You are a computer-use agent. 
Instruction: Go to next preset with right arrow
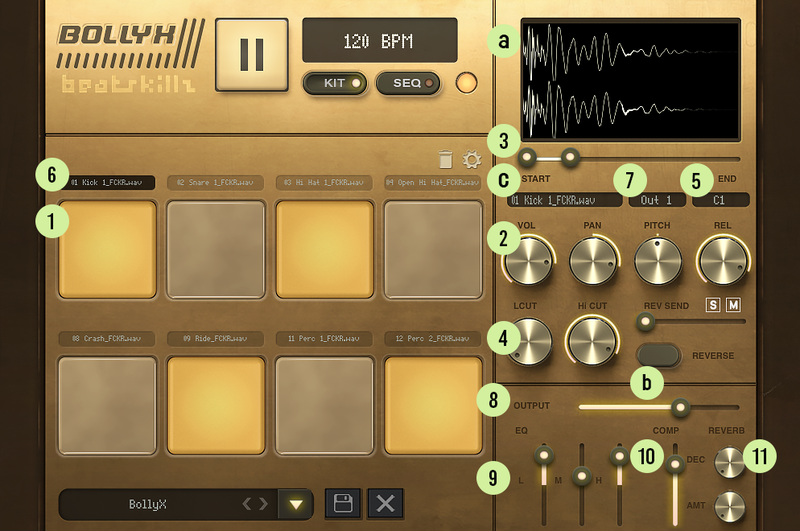coord(264,504)
